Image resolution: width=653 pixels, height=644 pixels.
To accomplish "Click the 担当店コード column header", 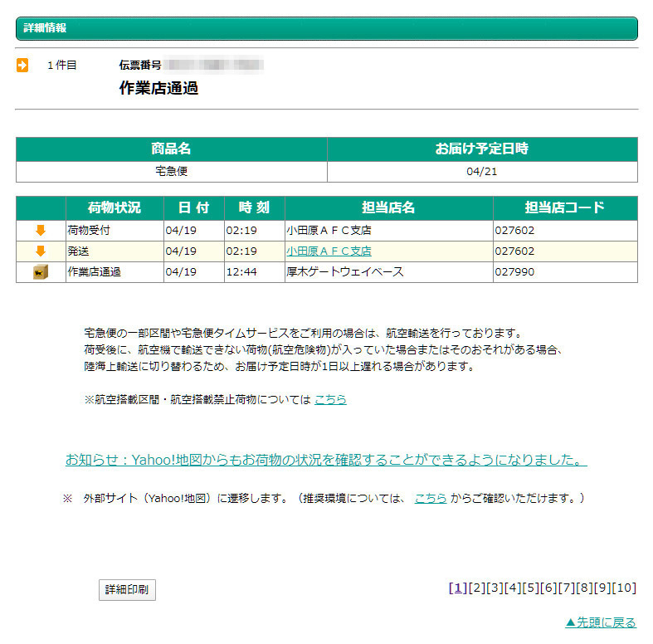I will tap(565, 207).
